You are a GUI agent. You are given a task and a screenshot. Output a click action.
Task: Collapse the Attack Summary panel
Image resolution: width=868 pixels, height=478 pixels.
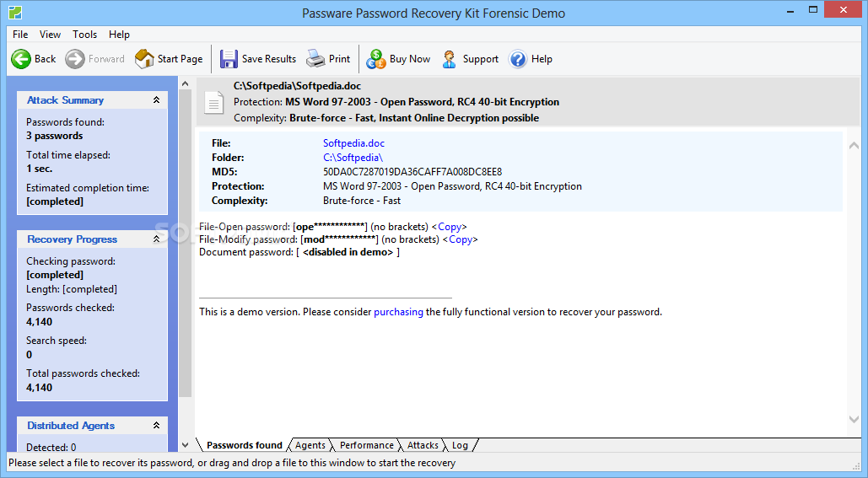tap(157, 100)
